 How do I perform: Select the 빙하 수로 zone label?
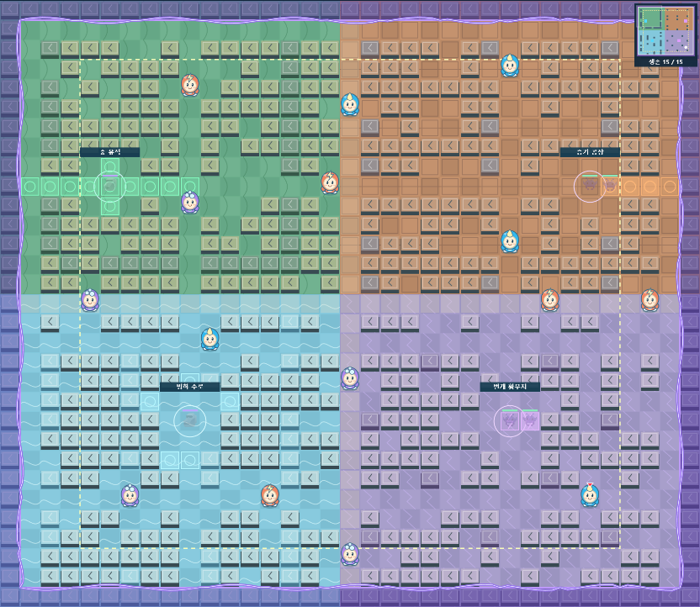pyautogui.click(x=190, y=387)
